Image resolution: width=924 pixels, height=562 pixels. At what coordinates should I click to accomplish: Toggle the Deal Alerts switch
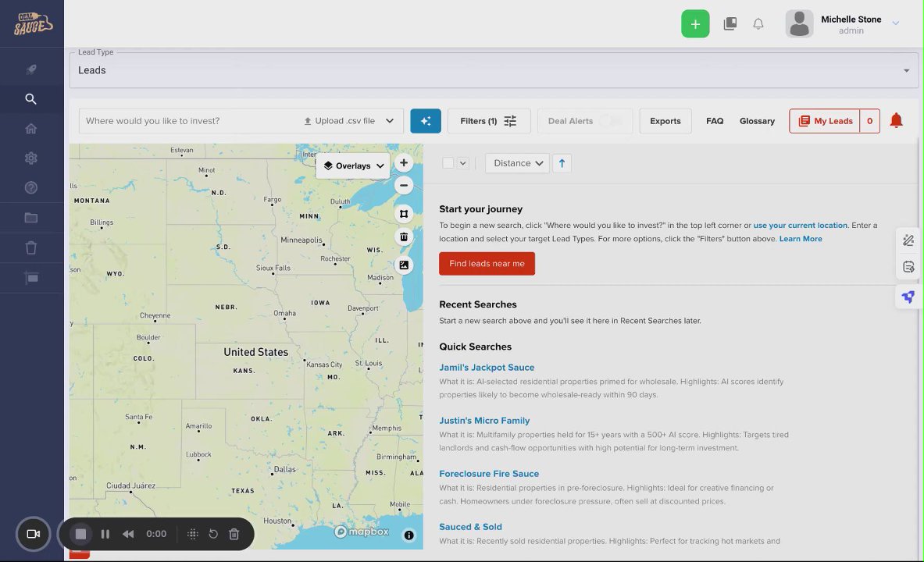pyautogui.click(x=611, y=121)
